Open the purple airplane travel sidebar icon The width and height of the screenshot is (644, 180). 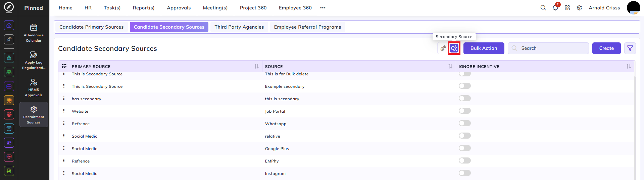[9, 143]
